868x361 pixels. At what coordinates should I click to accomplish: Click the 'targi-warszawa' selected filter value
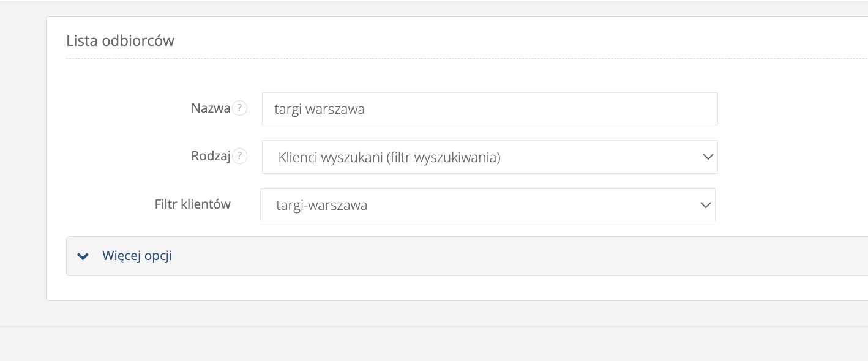321,205
